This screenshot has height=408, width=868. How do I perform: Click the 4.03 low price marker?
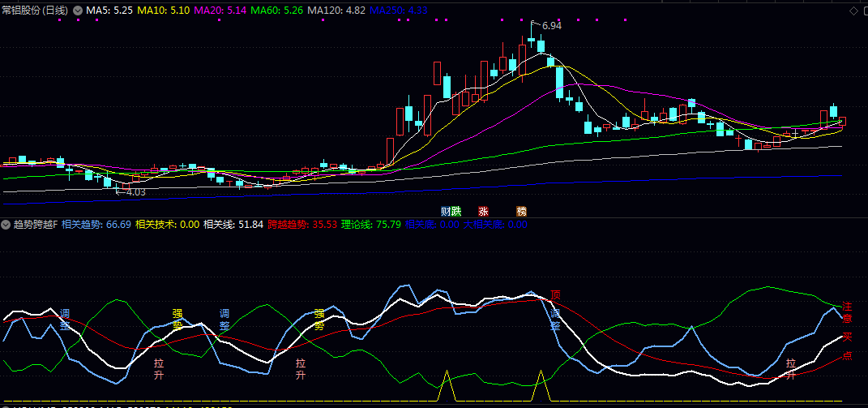[135, 192]
